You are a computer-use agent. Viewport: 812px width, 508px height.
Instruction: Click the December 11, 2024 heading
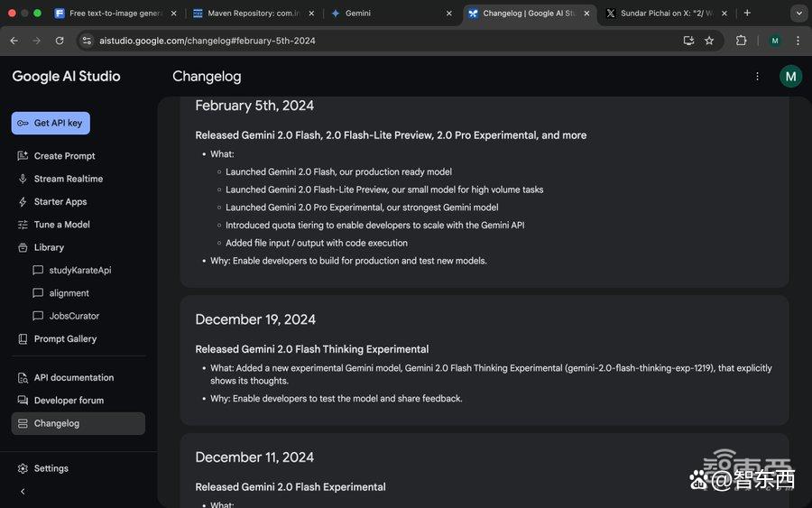click(x=254, y=457)
